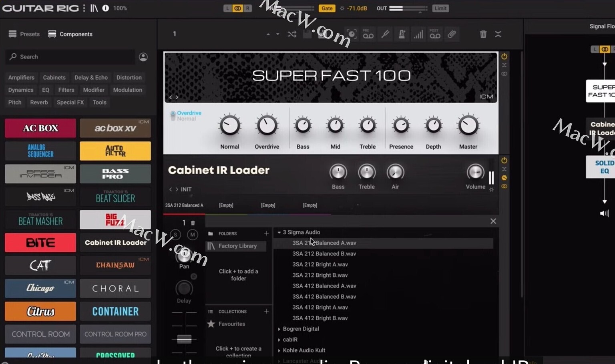Click the macro knob tool icon
The image size is (615, 364).
[x=352, y=34]
